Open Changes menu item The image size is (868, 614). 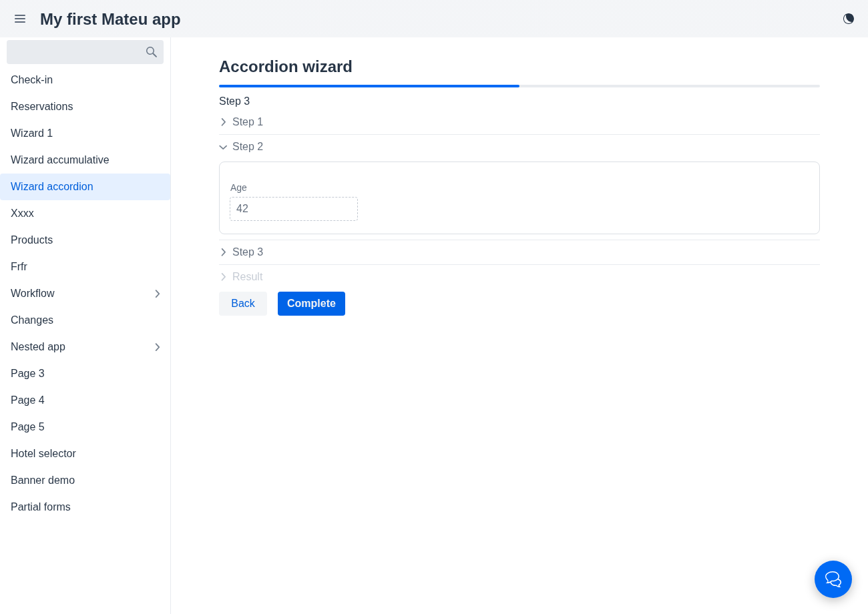click(x=85, y=320)
